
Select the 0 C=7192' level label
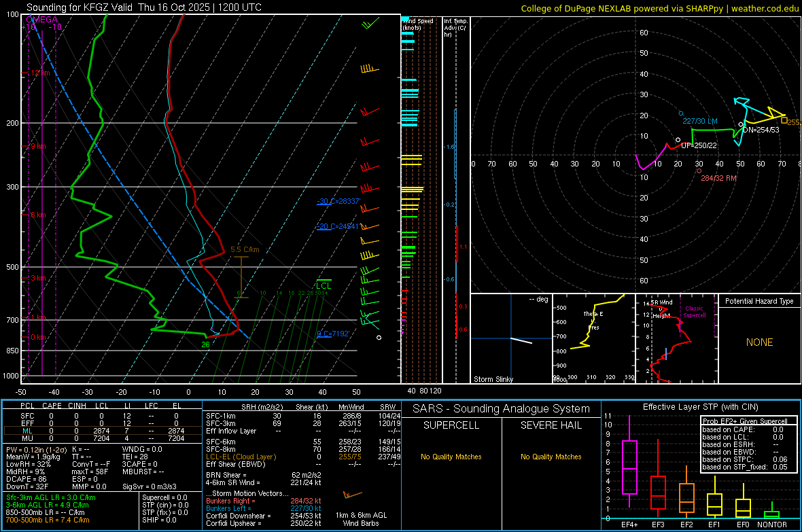coord(334,334)
